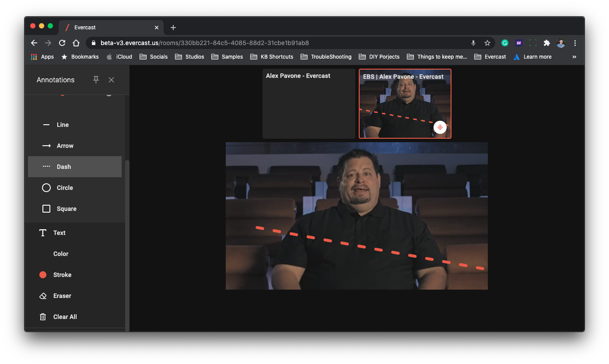Open the Bookmarks bookmark item
Image resolution: width=609 pixels, height=364 pixels.
click(x=80, y=57)
